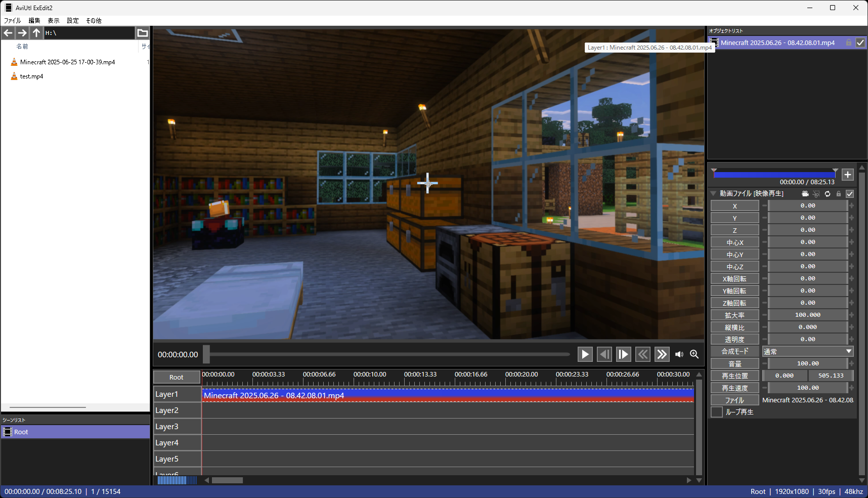The width and height of the screenshot is (868, 498).
Task: Click the 拡大率 parameter button
Action: [735, 315]
